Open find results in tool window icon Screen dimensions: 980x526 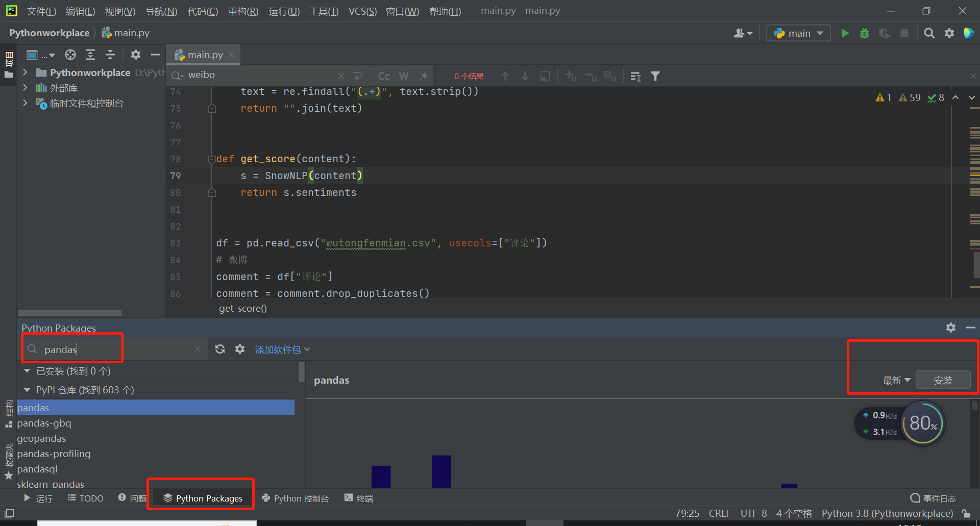(635, 76)
